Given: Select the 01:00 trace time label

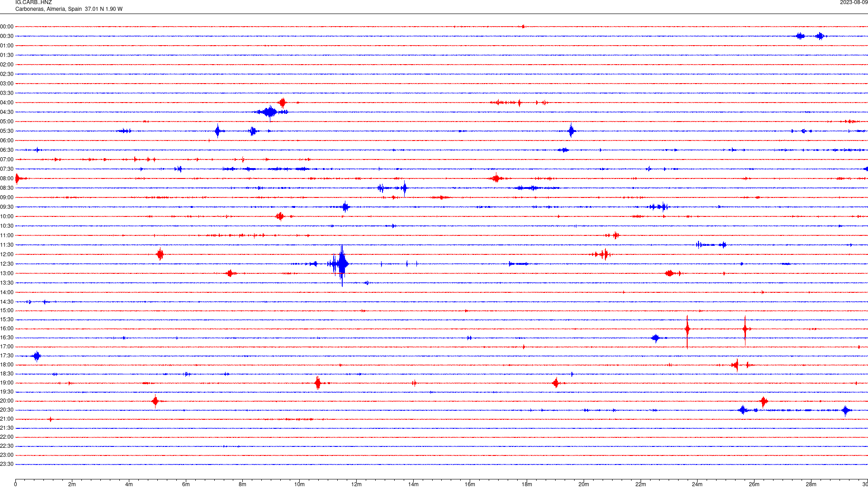Looking at the screenshot, I should point(7,46).
